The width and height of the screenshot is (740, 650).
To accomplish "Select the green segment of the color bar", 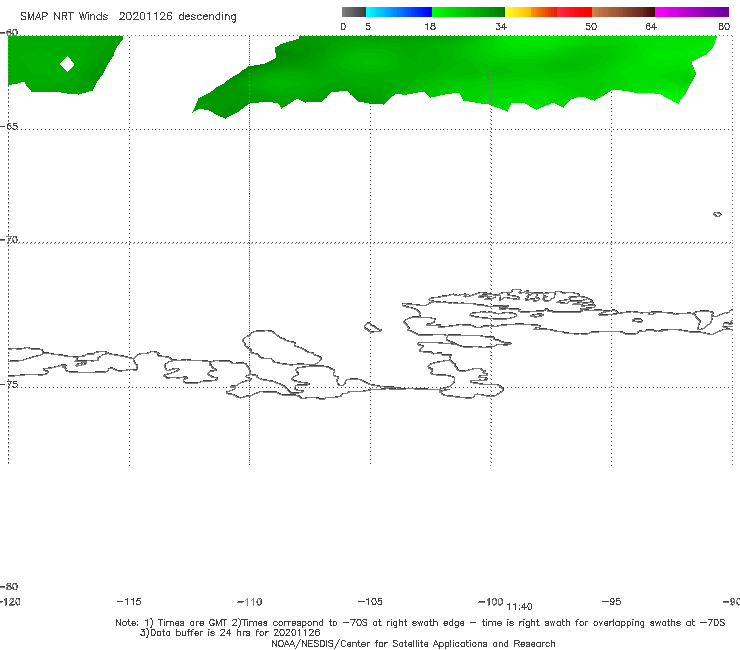I will (x=469, y=12).
